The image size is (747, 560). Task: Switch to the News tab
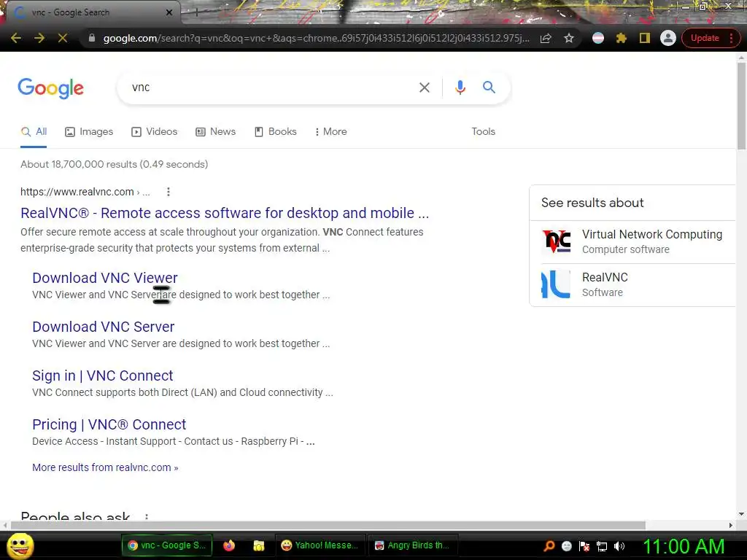[215, 132]
